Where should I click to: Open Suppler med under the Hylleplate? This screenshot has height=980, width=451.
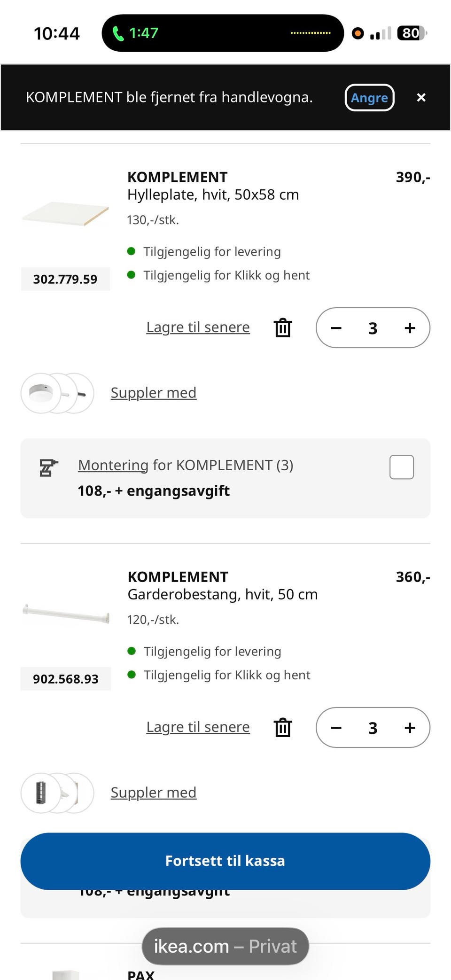(154, 393)
